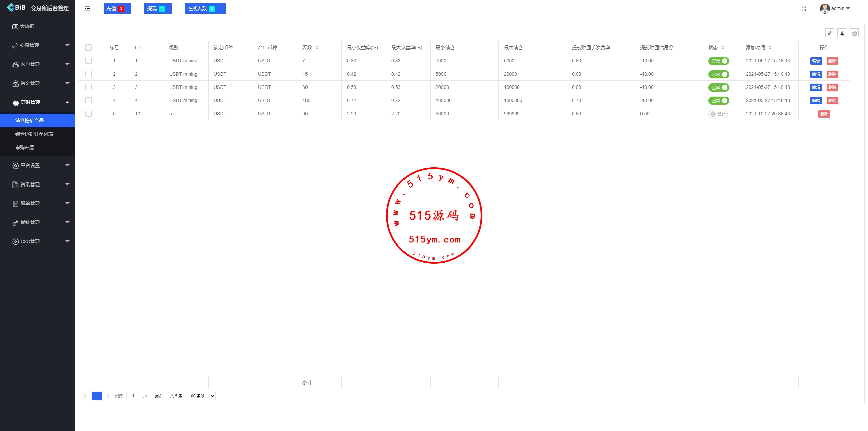
Task: Open the column filter grid icon
Action: [x=830, y=33]
